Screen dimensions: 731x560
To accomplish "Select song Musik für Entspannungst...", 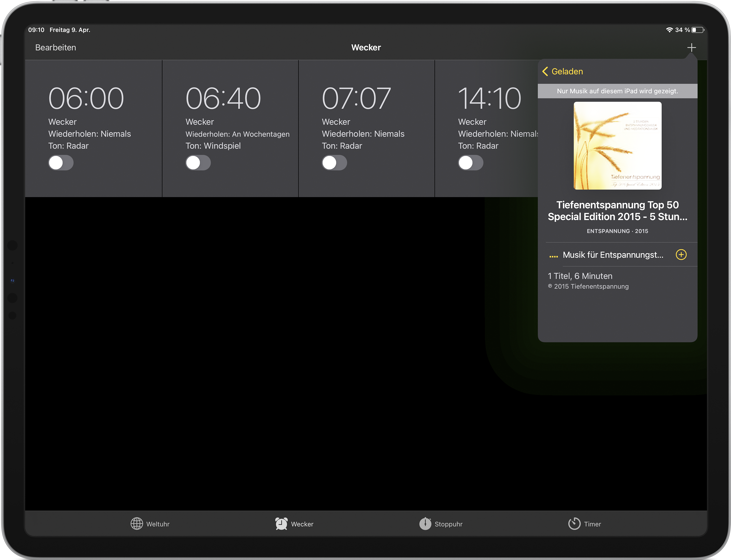I will click(613, 255).
